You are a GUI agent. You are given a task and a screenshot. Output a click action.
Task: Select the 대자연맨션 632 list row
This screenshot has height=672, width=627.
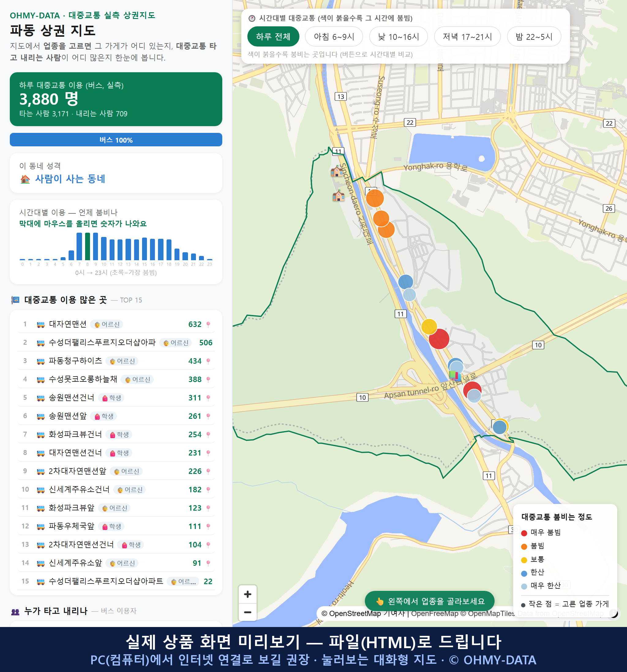[x=116, y=324]
